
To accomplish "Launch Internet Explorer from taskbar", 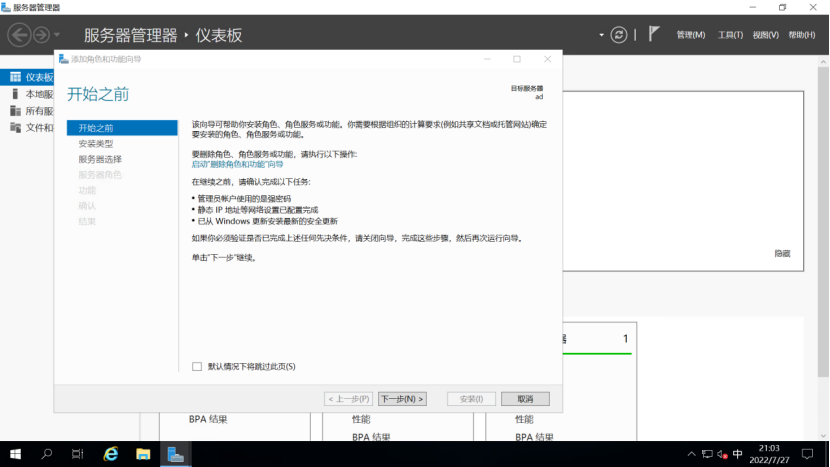I will click(111, 454).
